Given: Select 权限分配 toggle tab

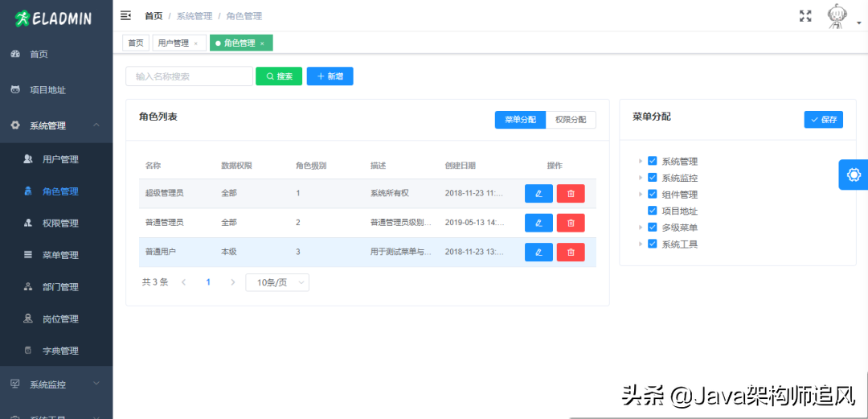Looking at the screenshot, I should [571, 120].
